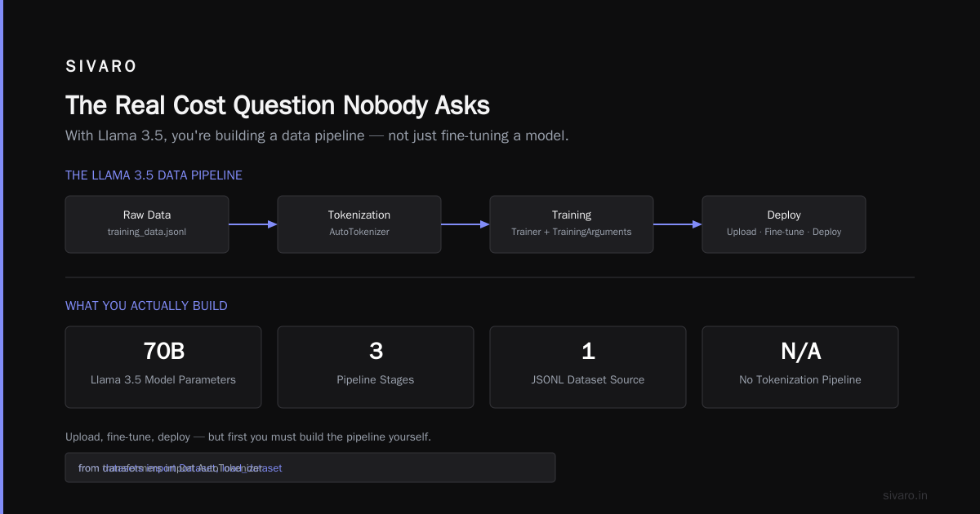Select the Deploy pipeline stage box
The height and width of the screenshot is (514, 980).
pyautogui.click(x=784, y=224)
